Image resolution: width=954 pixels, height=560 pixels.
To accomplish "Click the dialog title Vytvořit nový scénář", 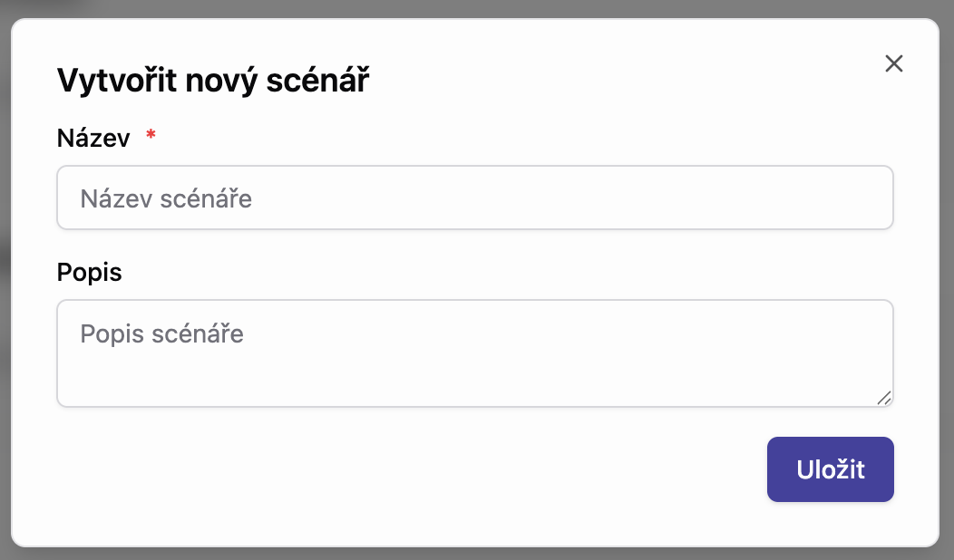I will click(213, 80).
